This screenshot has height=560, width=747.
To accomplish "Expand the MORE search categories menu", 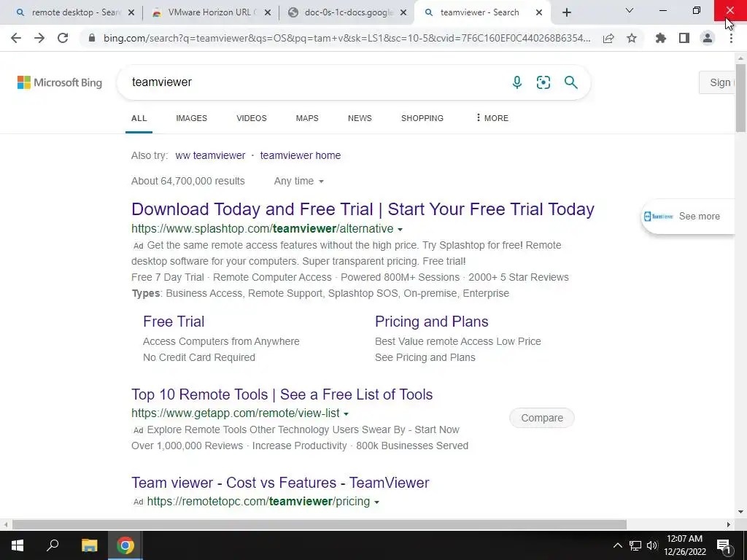I will 492,118.
